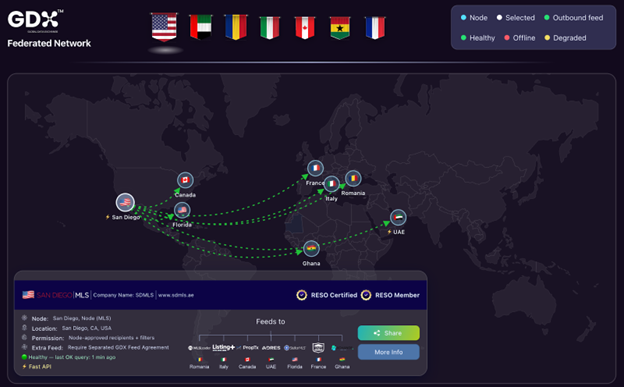
Task: Click 'San Diego, CA, USA' location value
Action: tap(87, 328)
